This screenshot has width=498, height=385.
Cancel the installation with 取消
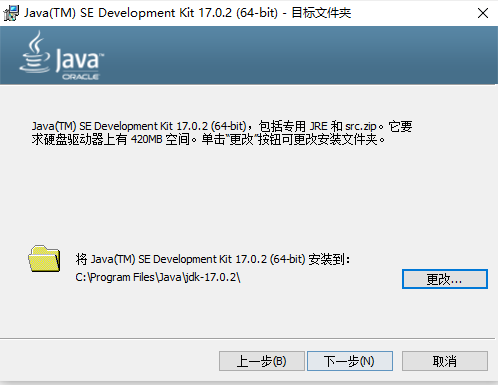pyautogui.click(x=445, y=361)
